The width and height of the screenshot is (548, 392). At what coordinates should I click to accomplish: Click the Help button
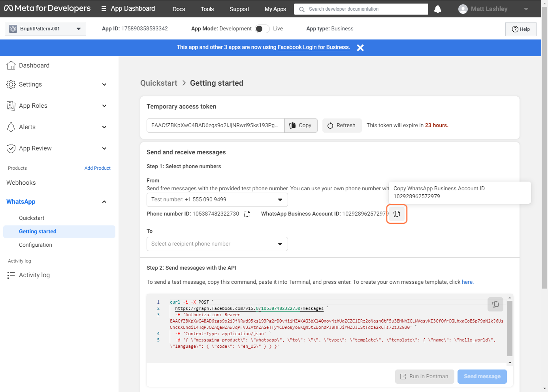[x=521, y=29]
